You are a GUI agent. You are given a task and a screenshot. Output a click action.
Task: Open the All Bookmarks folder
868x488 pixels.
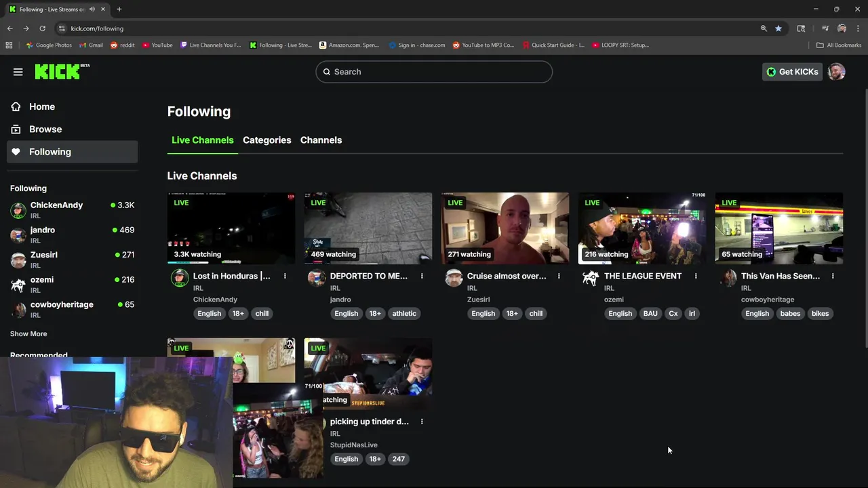[x=839, y=45]
